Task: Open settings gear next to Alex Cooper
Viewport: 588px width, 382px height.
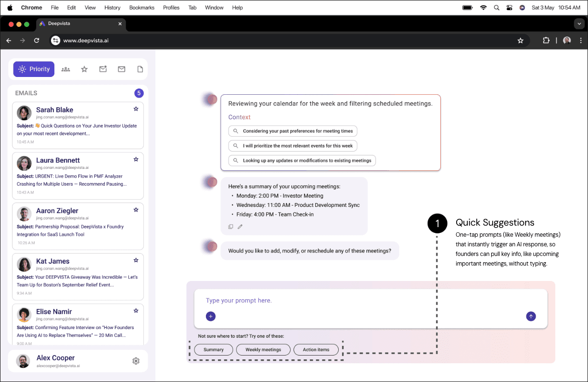Action: pyautogui.click(x=136, y=361)
